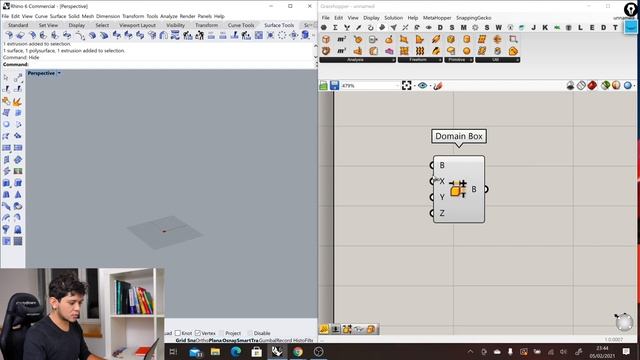Click the B output grip of Domain Box
This screenshot has height=360, width=640.
click(486, 189)
